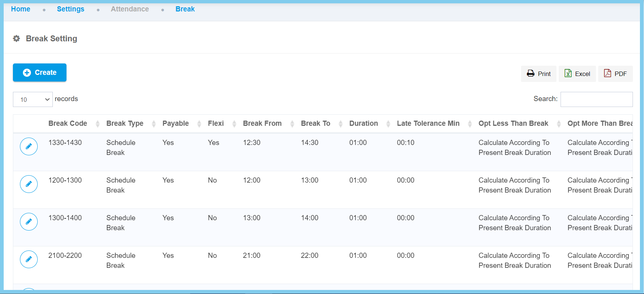The width and height of the screenshot is (644, 294).
Task: Export the table as PDF
Action: tap(615, 74)
